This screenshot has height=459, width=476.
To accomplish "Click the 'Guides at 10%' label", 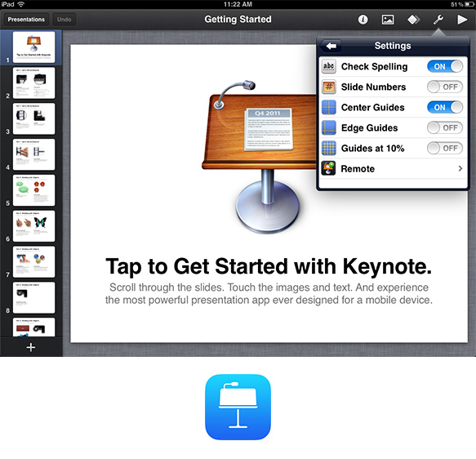I will coord(373,149).
